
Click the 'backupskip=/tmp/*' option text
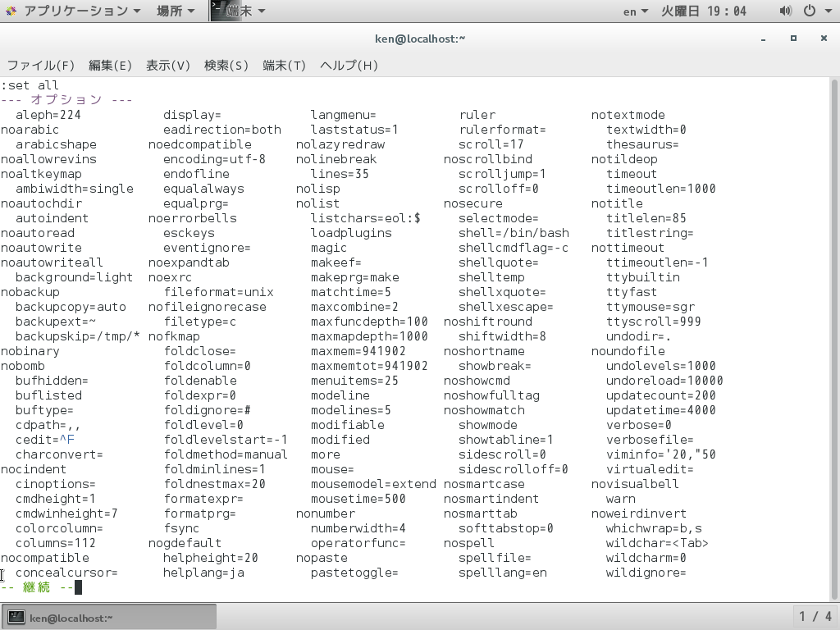pyautogui.click(x=78, y=336)
